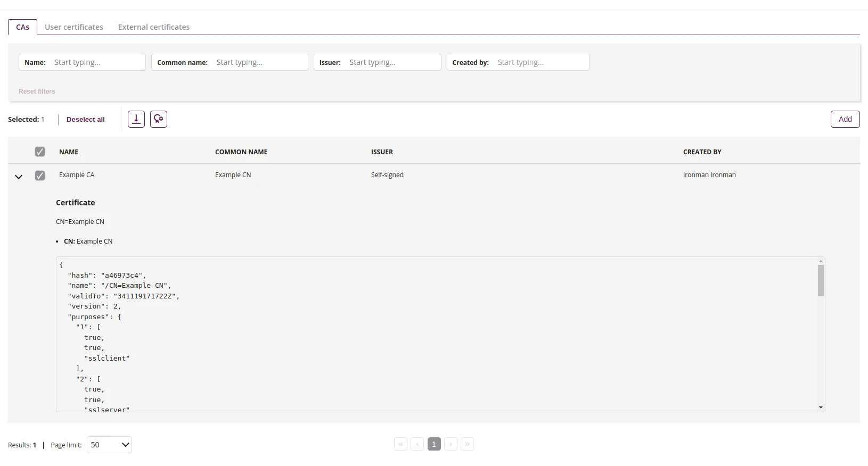Focus the Name filter input

coord(82,62)
